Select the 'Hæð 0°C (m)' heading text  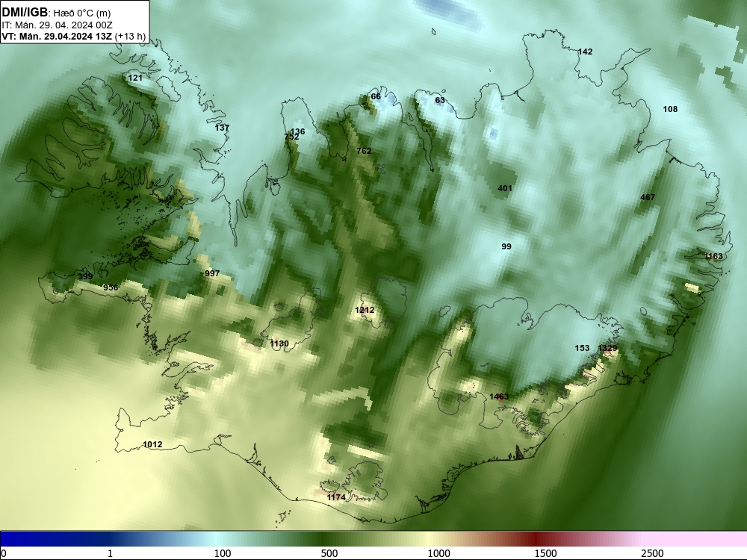[x=81, y=13]
